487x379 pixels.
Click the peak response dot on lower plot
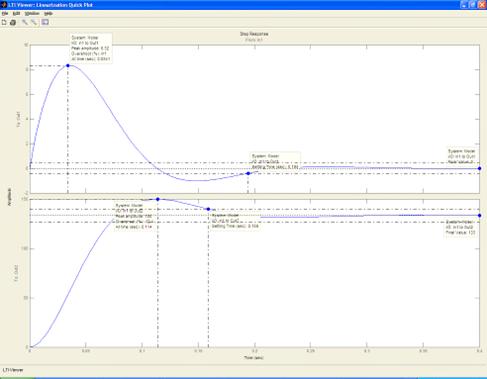(158, 199)
